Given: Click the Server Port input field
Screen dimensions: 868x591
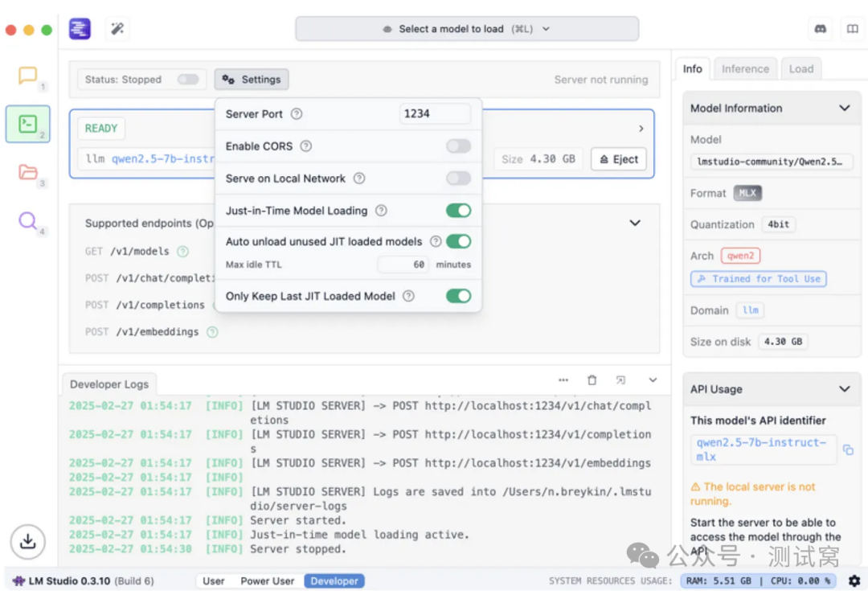Looking at the screenshot, I should [x=435, y=113].
